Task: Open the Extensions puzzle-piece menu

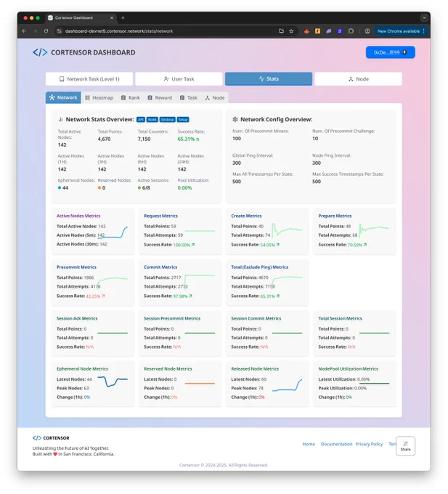Action: tap(351, 31)
